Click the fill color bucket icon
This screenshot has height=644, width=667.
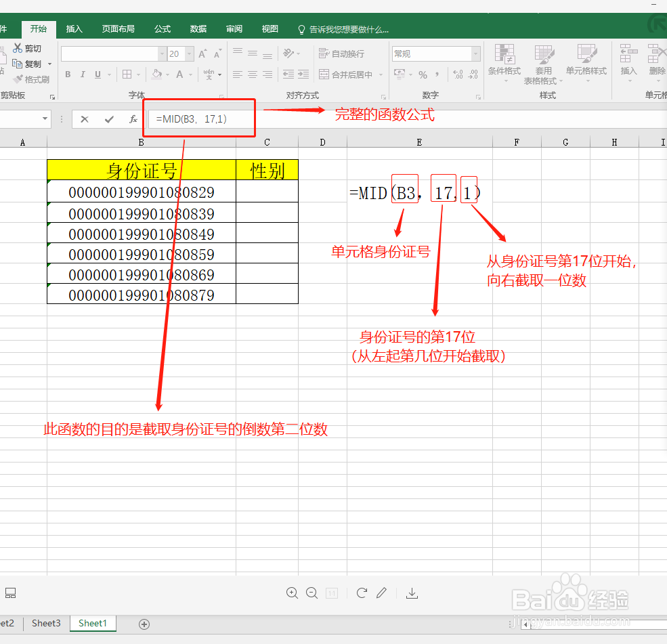click(156, 74)
